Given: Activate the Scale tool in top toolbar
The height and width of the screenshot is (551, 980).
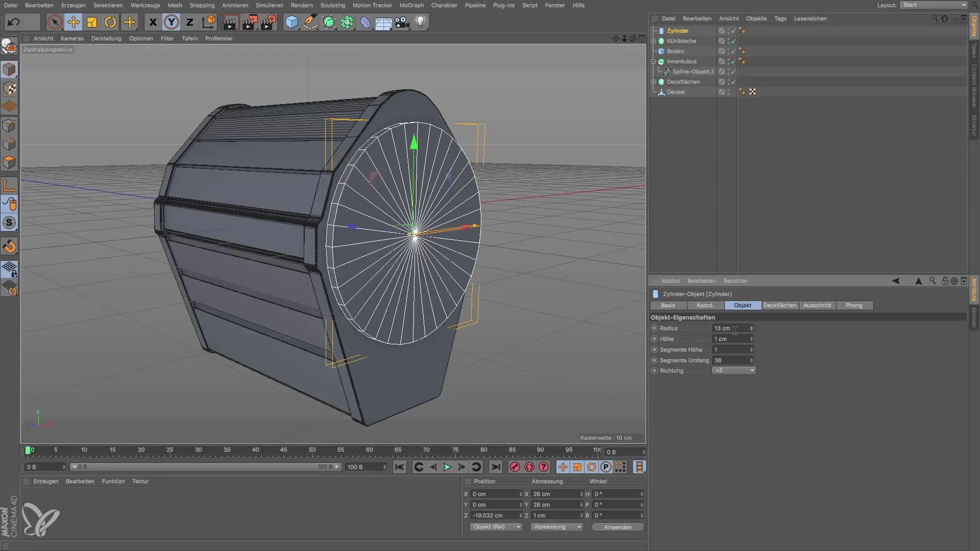Looking at the screenshot, I should pyautogui.click(x=92, y=22).
